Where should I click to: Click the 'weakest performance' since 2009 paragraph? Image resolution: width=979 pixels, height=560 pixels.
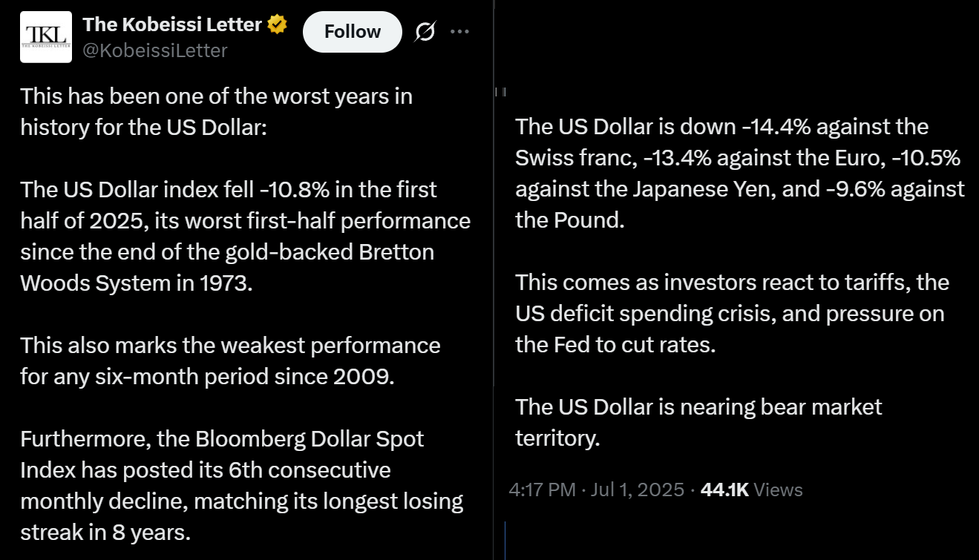pos(230,360)
